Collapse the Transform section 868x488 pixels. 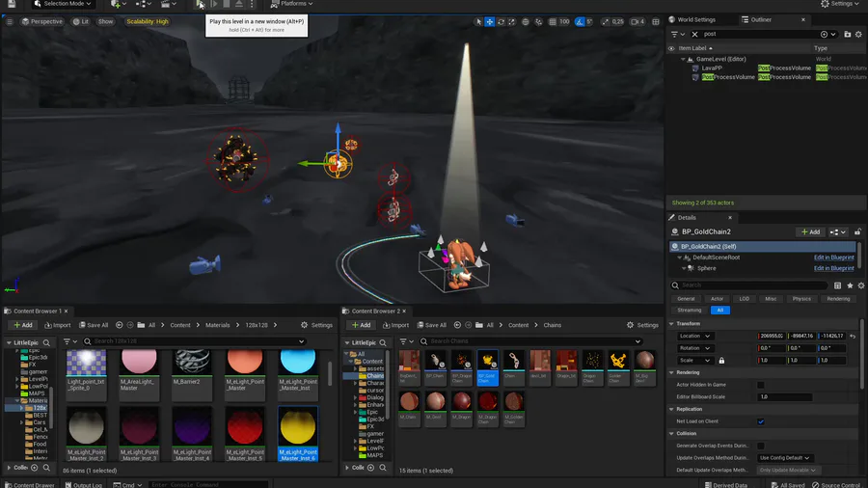pos(672,324)
